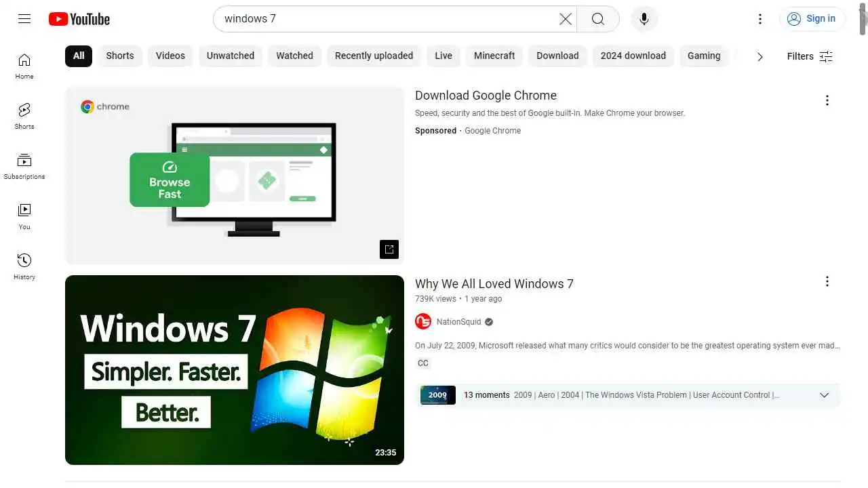This screenshot has height=488, width=868.
Task: Open Shorts in the sidebar
Action: (24, 117)
